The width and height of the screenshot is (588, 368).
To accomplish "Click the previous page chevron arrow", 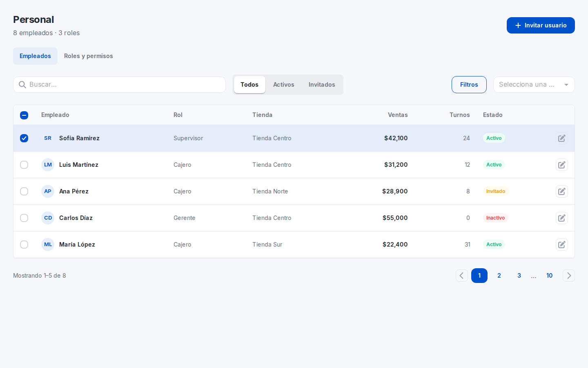I will [x=462, y=276].
